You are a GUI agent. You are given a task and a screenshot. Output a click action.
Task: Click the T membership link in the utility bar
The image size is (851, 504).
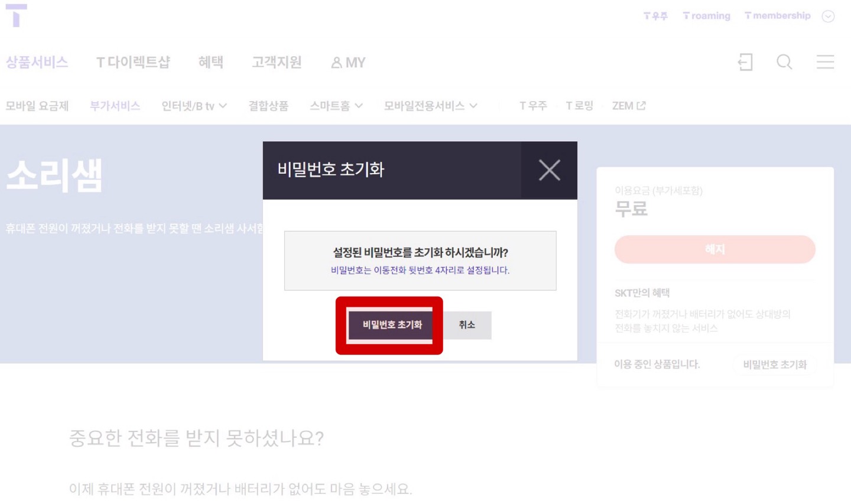pos(777,16)
